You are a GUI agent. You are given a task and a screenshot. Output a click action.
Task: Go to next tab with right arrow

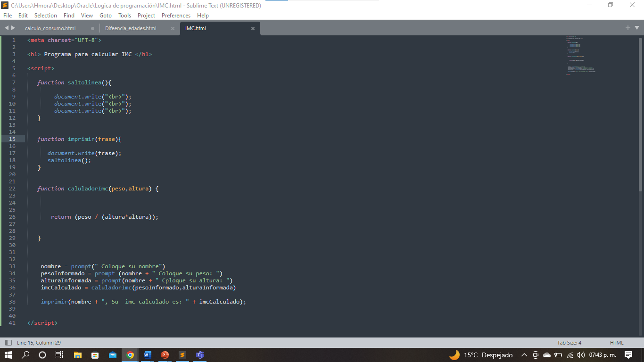click(x=13, y=28)
